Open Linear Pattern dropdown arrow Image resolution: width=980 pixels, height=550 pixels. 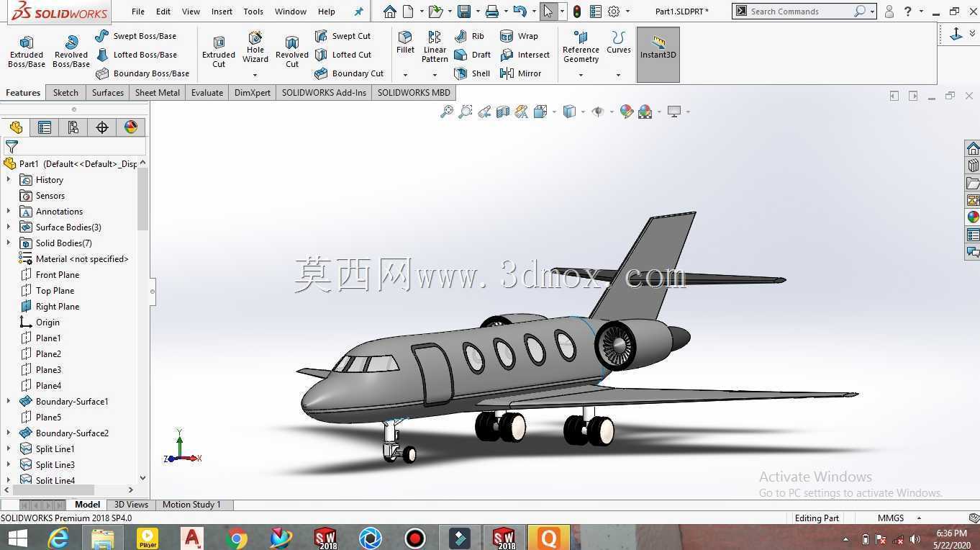tap(435, 75)
